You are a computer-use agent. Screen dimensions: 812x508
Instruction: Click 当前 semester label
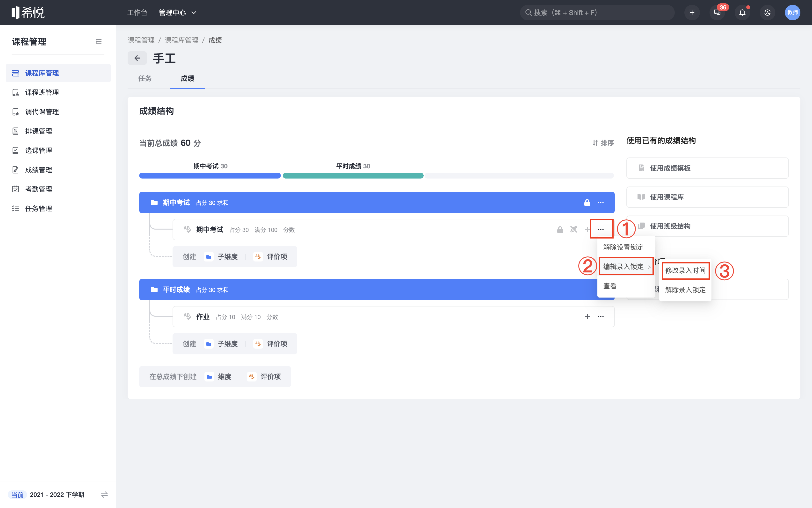pyautogui.click(x=17, y=494)
